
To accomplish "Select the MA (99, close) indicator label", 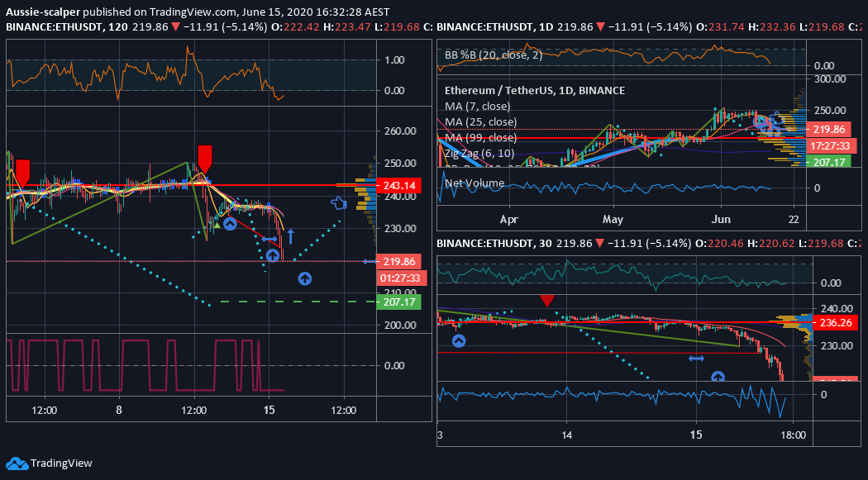I will coord(481,137).
